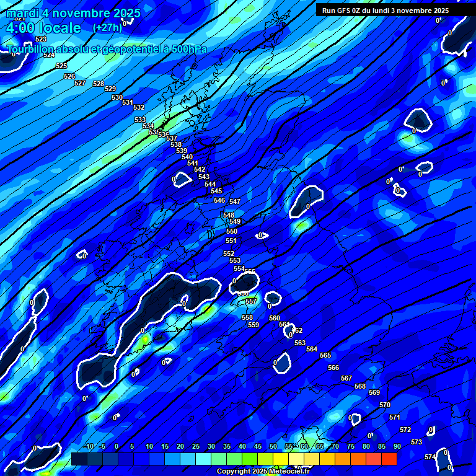The width and height of the screenshot is (476, 476).
Task: Click the 523 geopotential contour label
Action: click(x=41, y=39)
